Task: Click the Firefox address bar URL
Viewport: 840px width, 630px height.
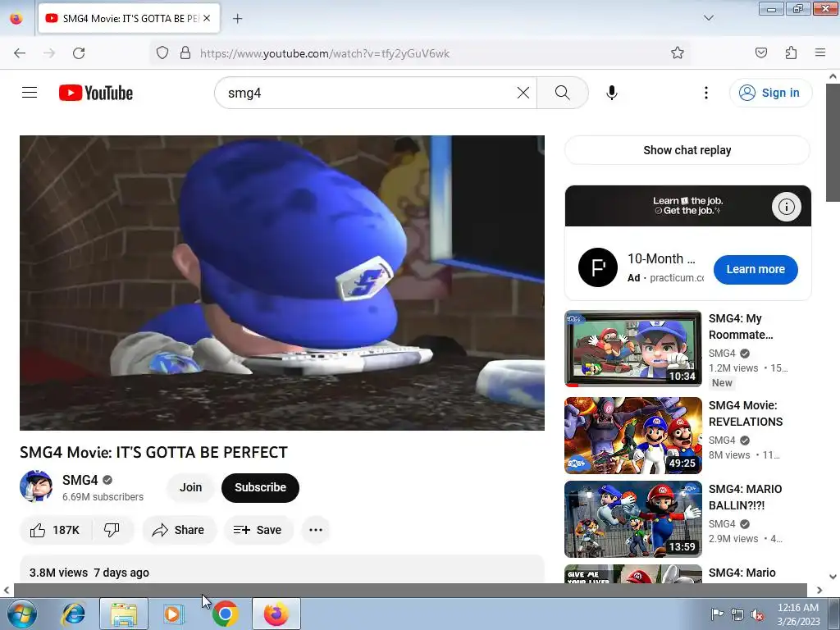Action: click(325, 53)
